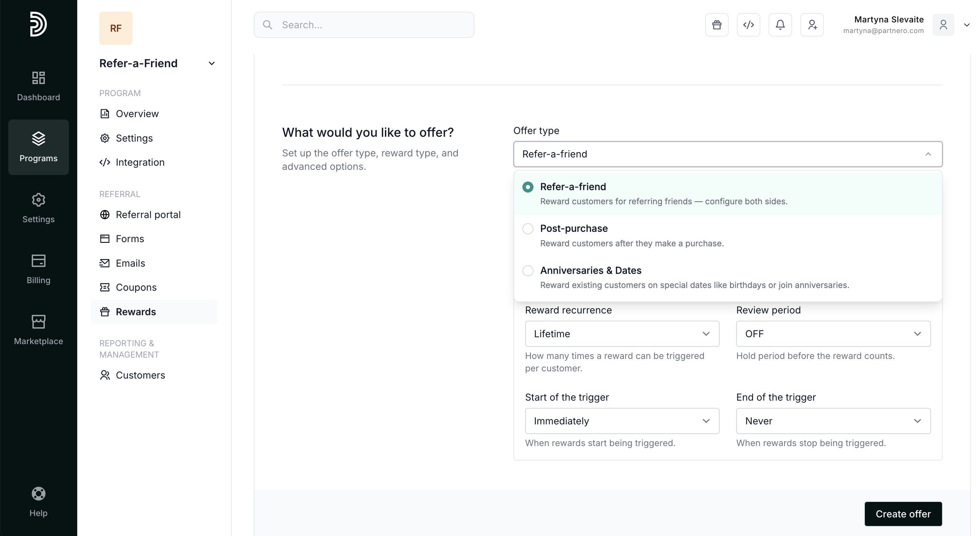Viewport: 980px width, 536px height.
Task: Go to Referral portal menu item
Action: coord(148,215)
